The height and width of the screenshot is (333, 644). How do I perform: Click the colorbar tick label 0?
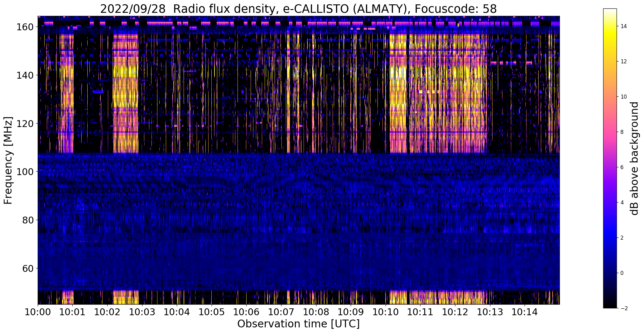tap(622, 273)
